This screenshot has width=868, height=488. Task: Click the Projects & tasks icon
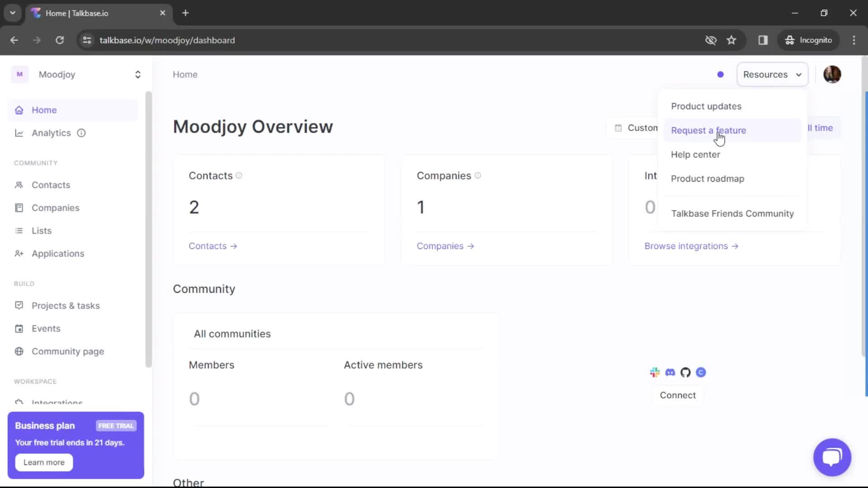click(x=19, y=305)
